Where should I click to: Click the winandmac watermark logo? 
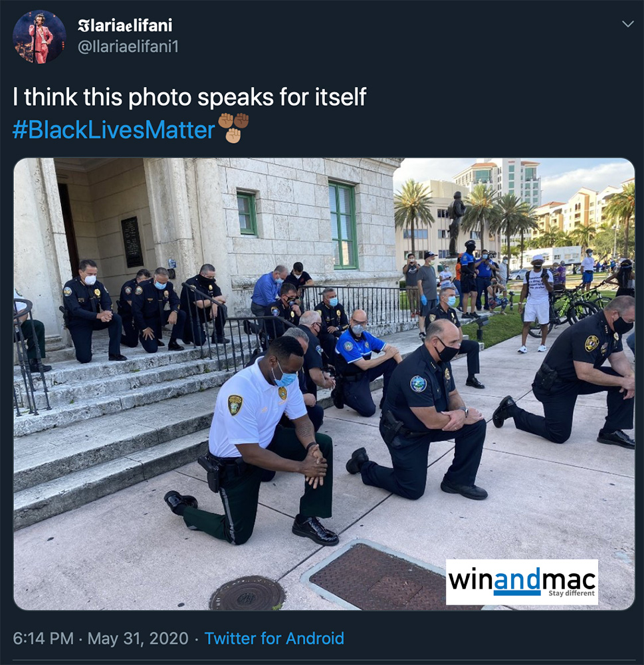tap(522, 582)
